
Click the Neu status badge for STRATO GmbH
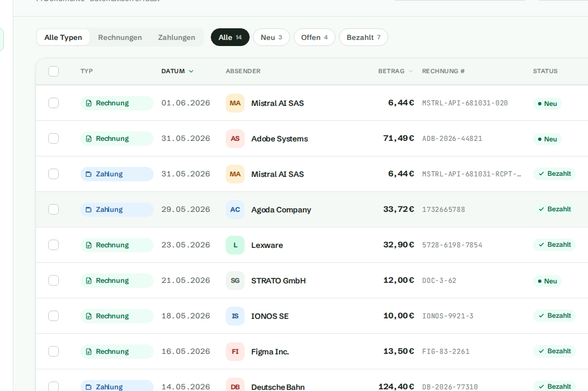click(547, 281)
